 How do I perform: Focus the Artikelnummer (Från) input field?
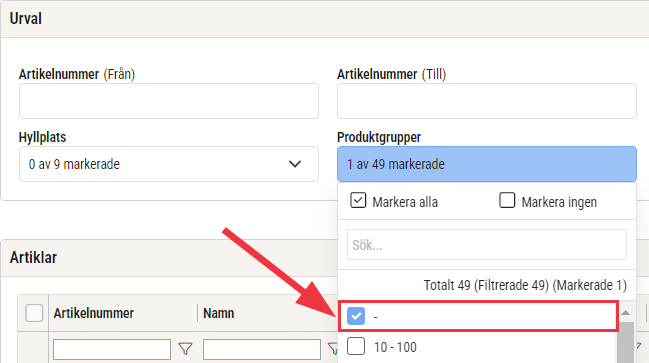169,101
